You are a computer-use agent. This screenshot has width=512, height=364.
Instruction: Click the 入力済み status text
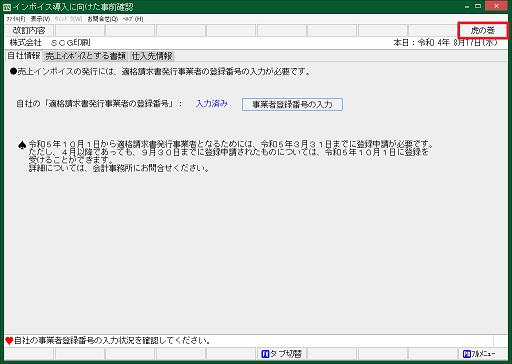click(212, 104)
